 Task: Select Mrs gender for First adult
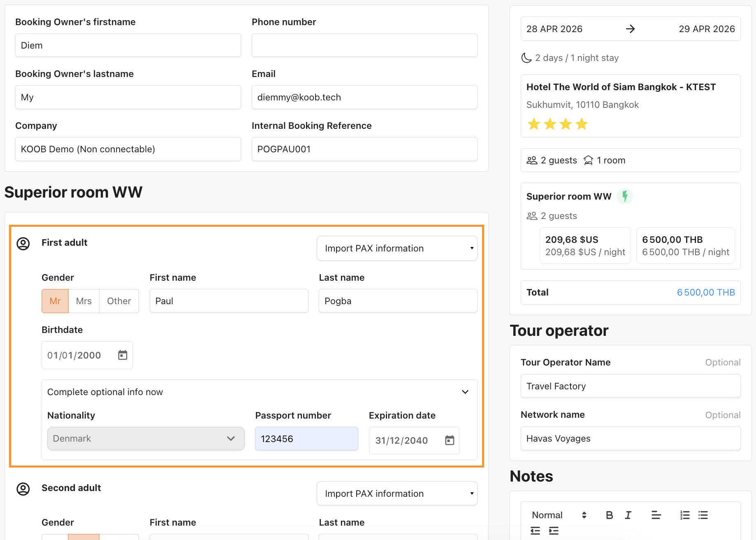tap(84, 301)
